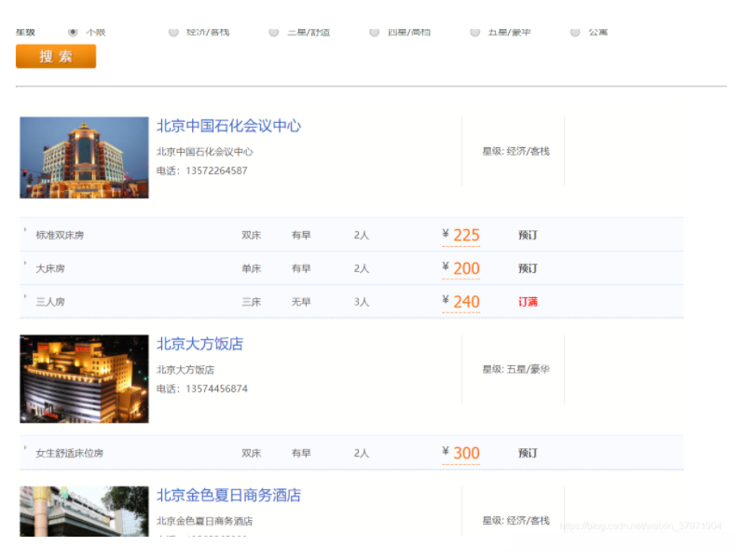Click the orange 搜索 button

[x=56, y=56]
